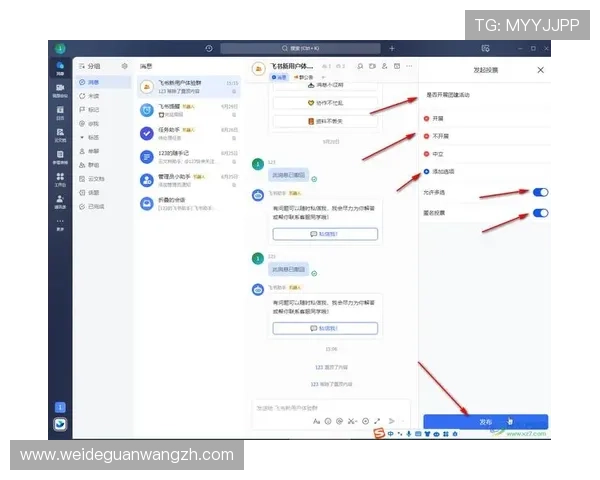
Task: Remove the 开展 poll option
Action: [427, 117]
